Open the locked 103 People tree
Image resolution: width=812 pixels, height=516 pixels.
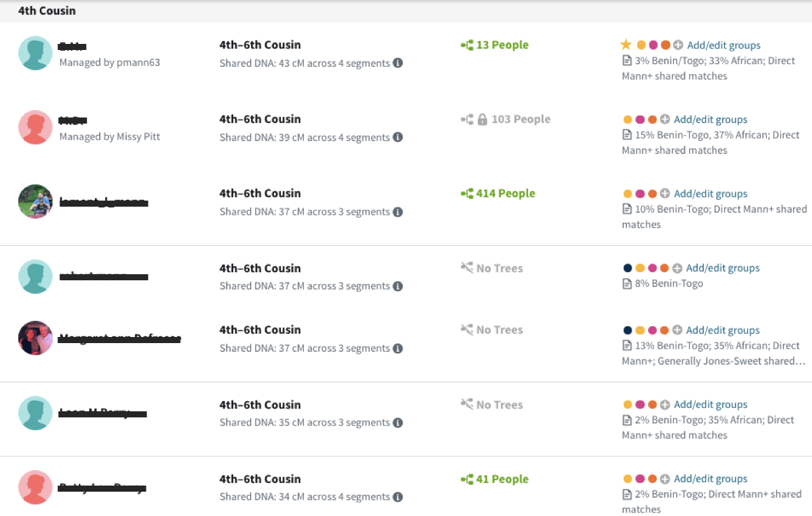point(520,120)
